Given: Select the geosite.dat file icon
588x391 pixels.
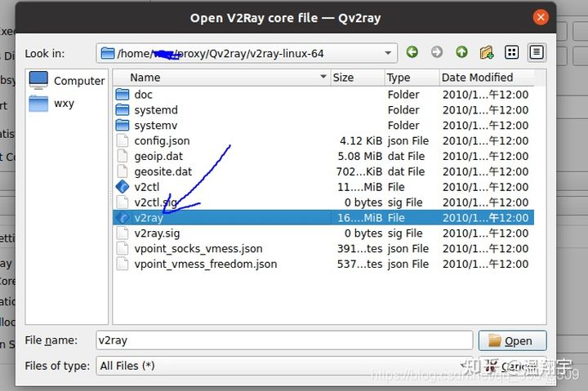Looking at the screenshot, I should (x=122, y=171).
